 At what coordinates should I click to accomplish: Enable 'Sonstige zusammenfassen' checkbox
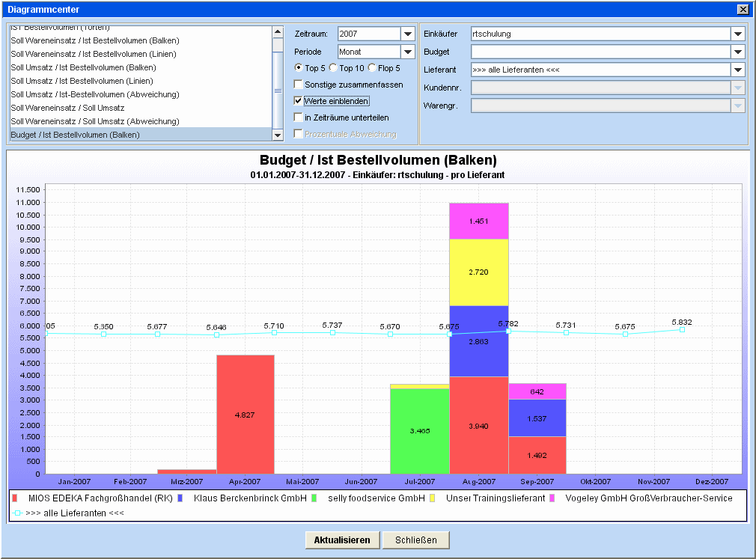pos(299,85)
